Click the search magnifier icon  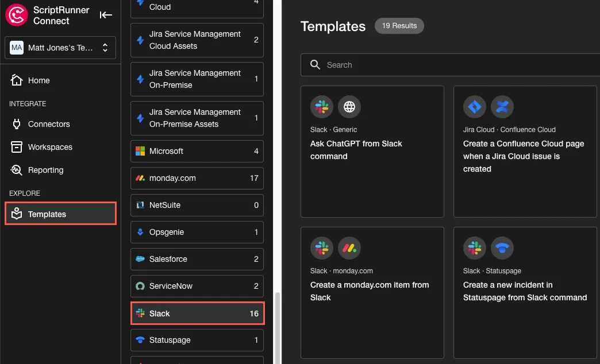pyautogui.click(x=315, y=65)
